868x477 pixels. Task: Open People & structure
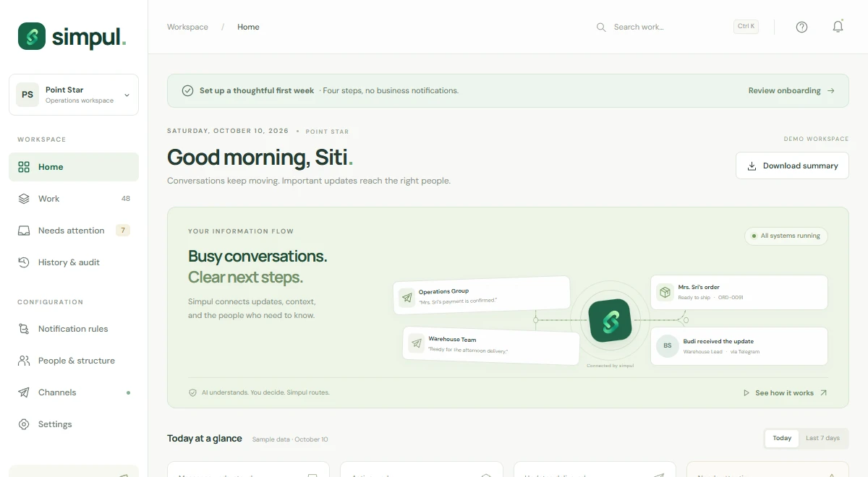[74, 361]
